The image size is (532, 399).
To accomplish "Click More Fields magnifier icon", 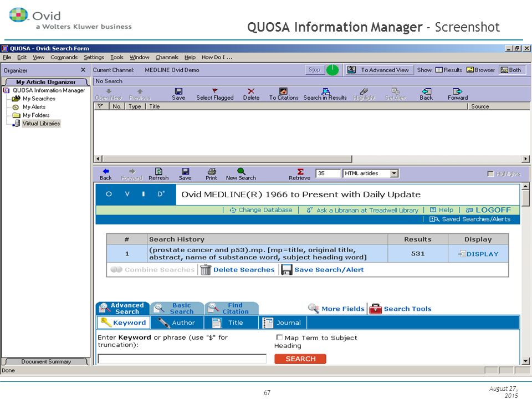I will pyautogui.click(x=313, y=309).
